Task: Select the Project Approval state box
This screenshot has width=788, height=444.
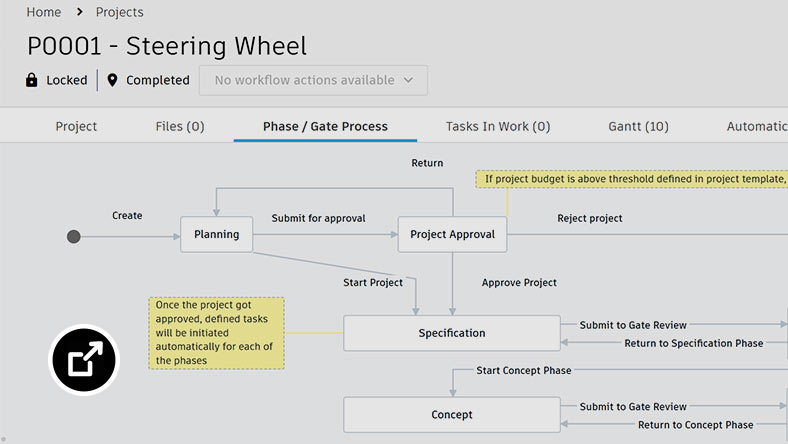Action: coord(452,235)
